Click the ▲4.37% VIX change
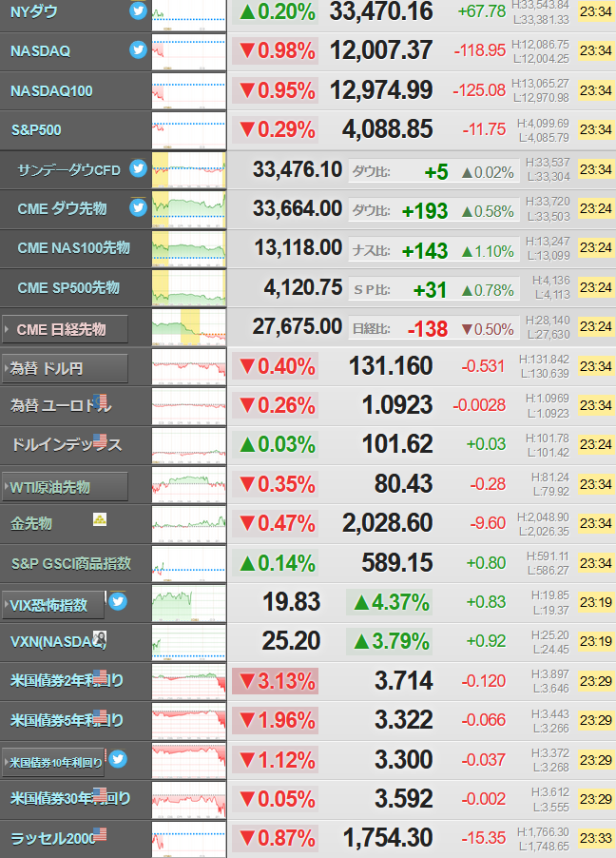 click(390, 602)
